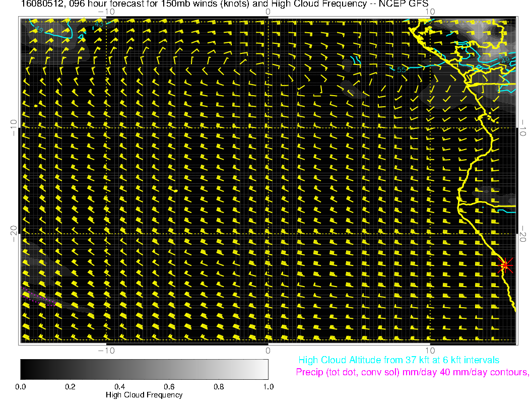The width and height of the screenshot is (532, 411).
Task: Click the -10 longitude label below the map
Action: 106,350
